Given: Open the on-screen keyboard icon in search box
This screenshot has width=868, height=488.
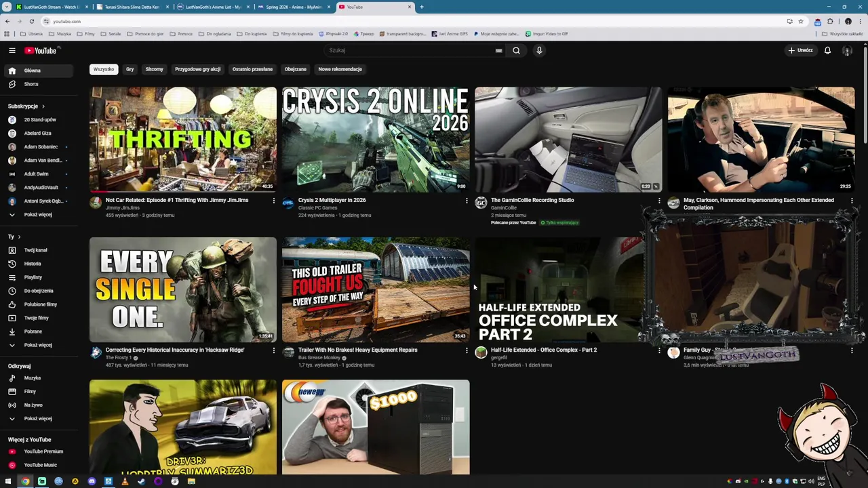Looking at the screenshot, I should coord(498,50).
